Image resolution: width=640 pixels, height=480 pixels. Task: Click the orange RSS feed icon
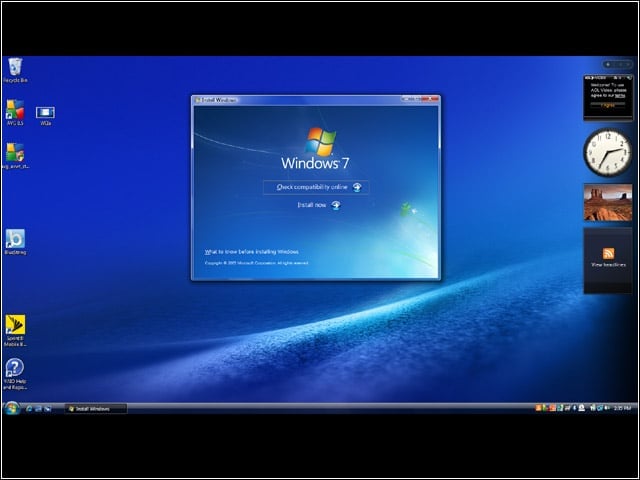pos(608,253)
